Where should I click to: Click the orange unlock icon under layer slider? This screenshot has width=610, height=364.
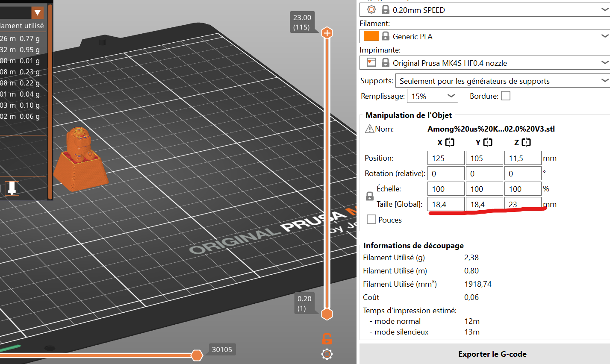327,339
